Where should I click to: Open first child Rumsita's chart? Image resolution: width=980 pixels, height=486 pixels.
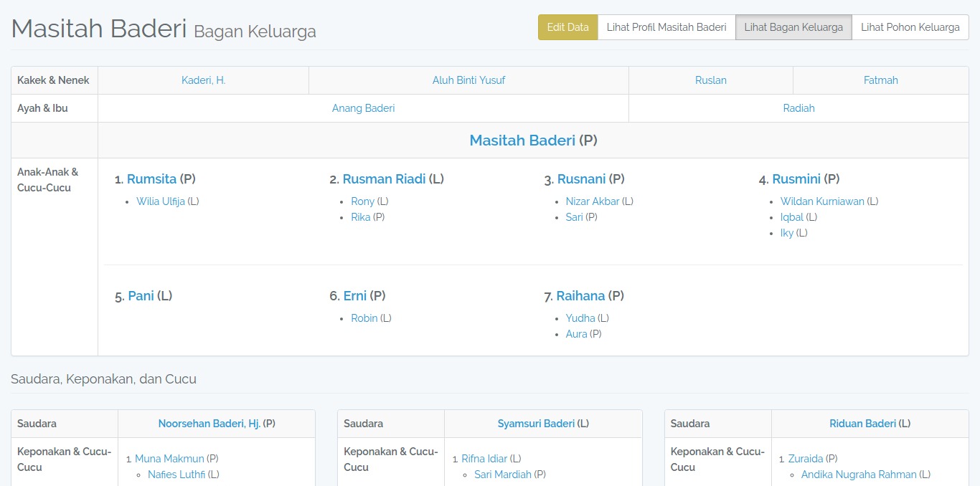[151, 179]
